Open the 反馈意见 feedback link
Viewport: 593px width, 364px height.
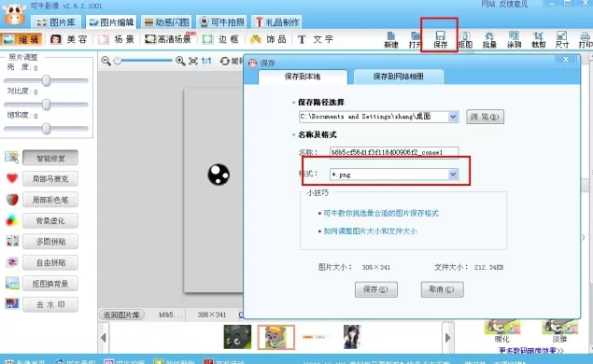pyautogui.click(x=514, y=4)
